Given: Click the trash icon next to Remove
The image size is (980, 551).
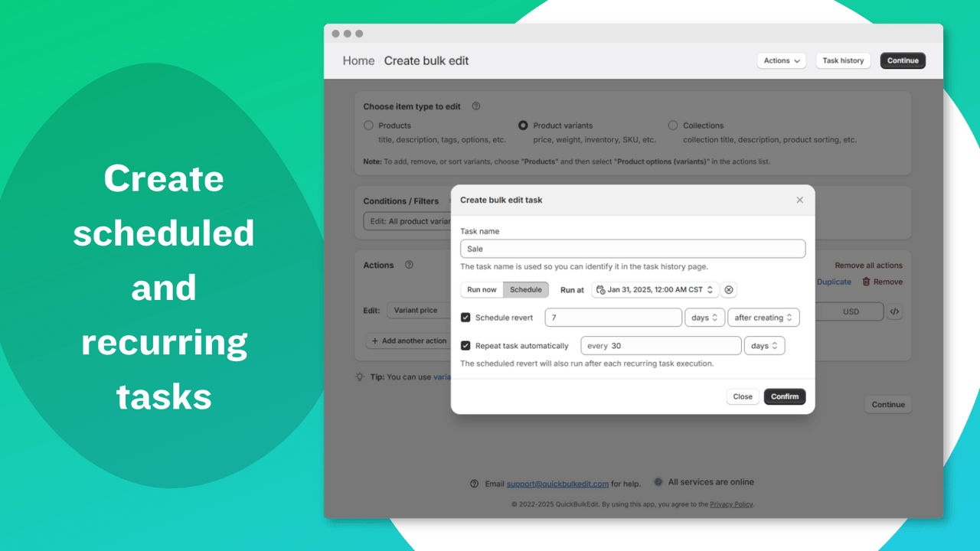Looking at the screenshot, I should [867, 282].
